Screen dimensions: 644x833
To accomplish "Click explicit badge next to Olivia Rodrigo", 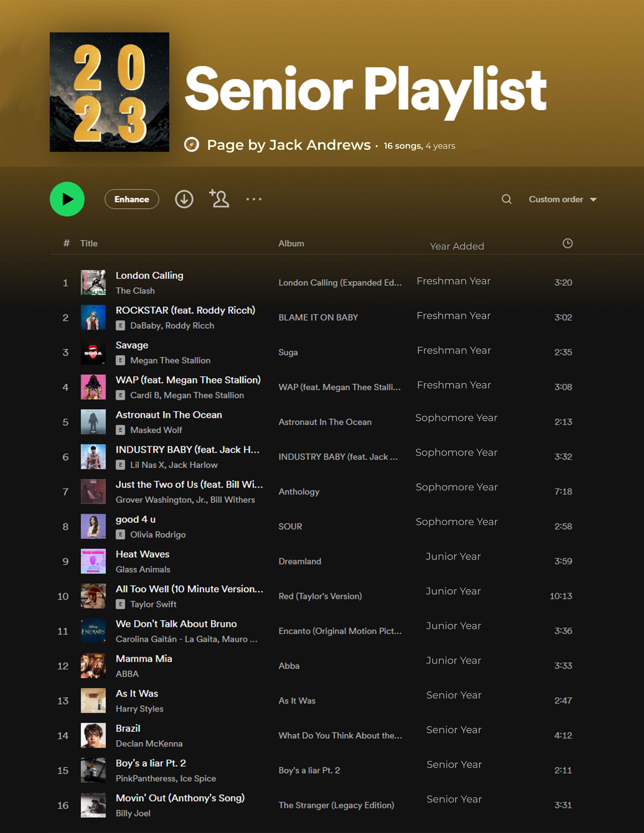I will (120, 534).
